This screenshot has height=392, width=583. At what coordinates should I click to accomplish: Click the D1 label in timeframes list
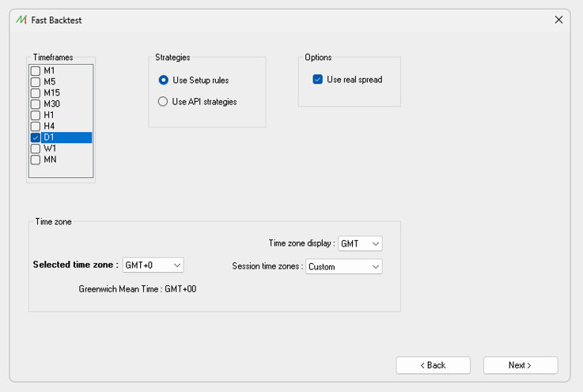(49, 138)
